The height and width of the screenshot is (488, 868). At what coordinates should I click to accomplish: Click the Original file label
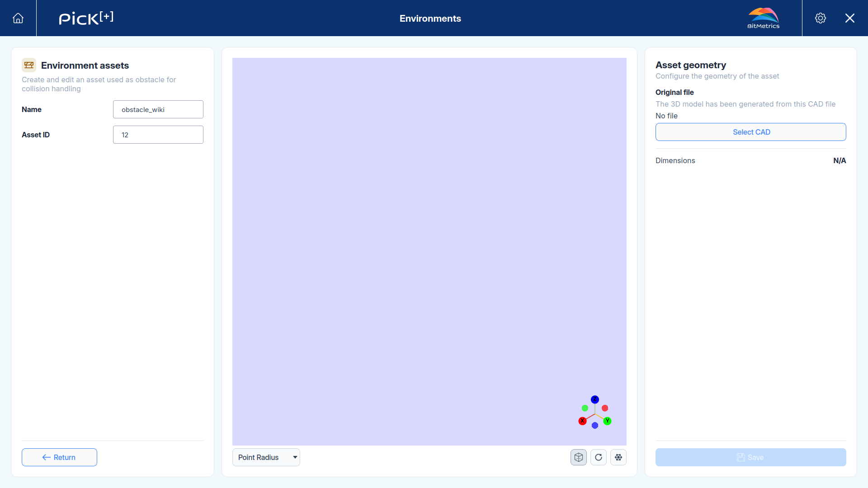click(x=675, y=92)
